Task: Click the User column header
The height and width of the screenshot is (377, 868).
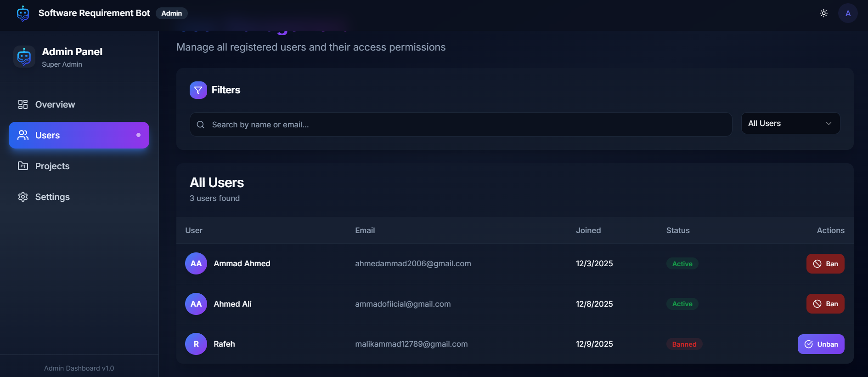Action: [194, 230]
